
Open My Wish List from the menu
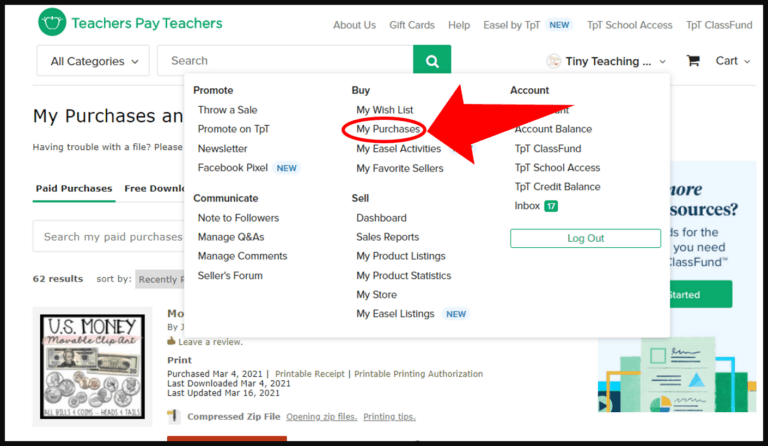tap(384, 110)
